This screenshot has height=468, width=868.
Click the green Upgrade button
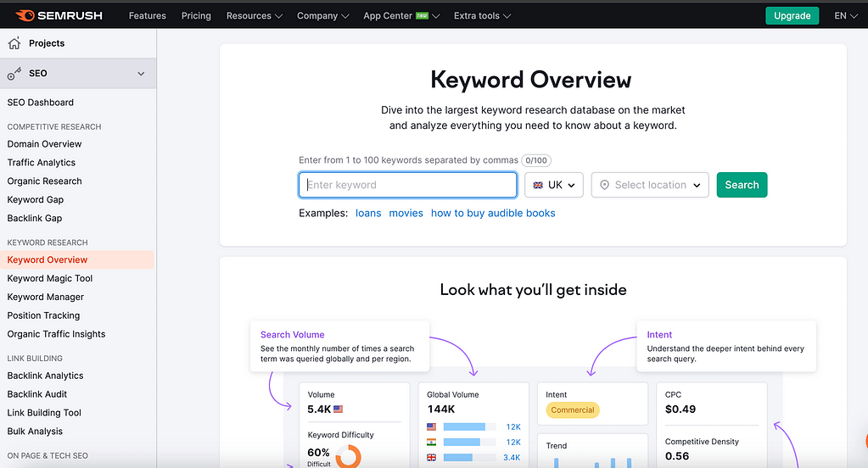click(792, 15)
